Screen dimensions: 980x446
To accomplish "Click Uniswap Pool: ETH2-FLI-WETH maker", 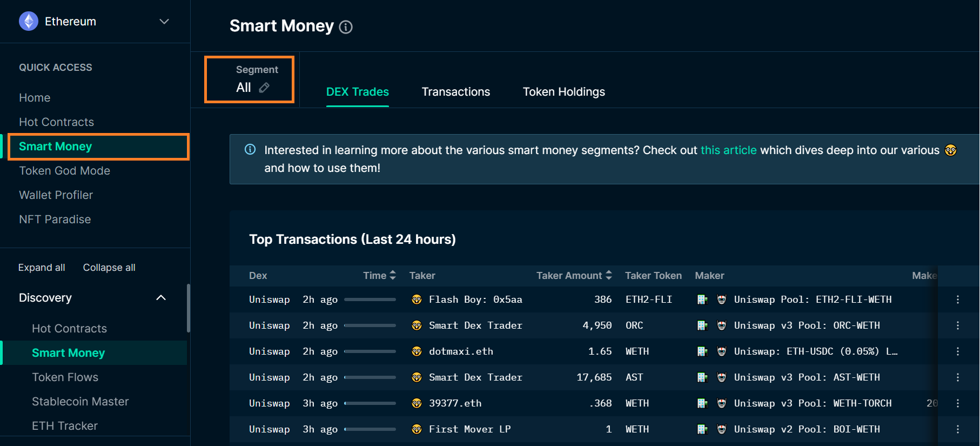I will pos(813,299).
